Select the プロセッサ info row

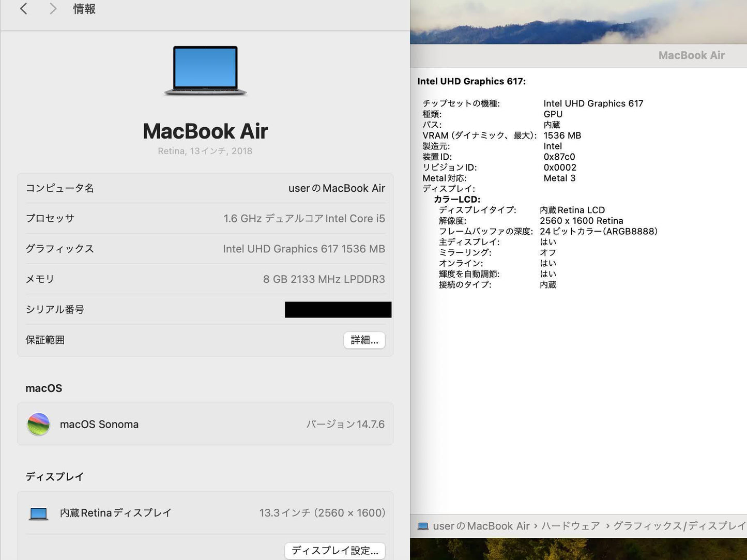tap(205, 218)
